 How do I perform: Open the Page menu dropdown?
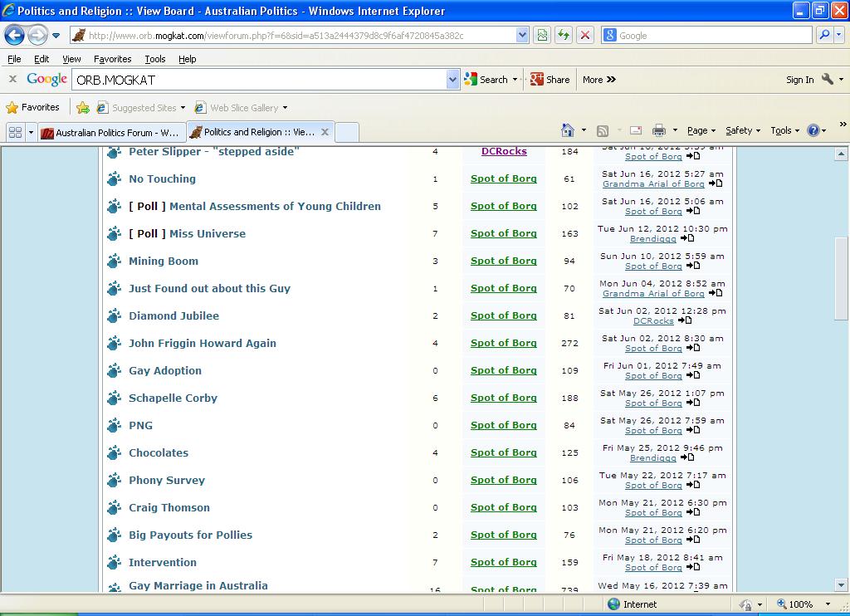point(701,130)
